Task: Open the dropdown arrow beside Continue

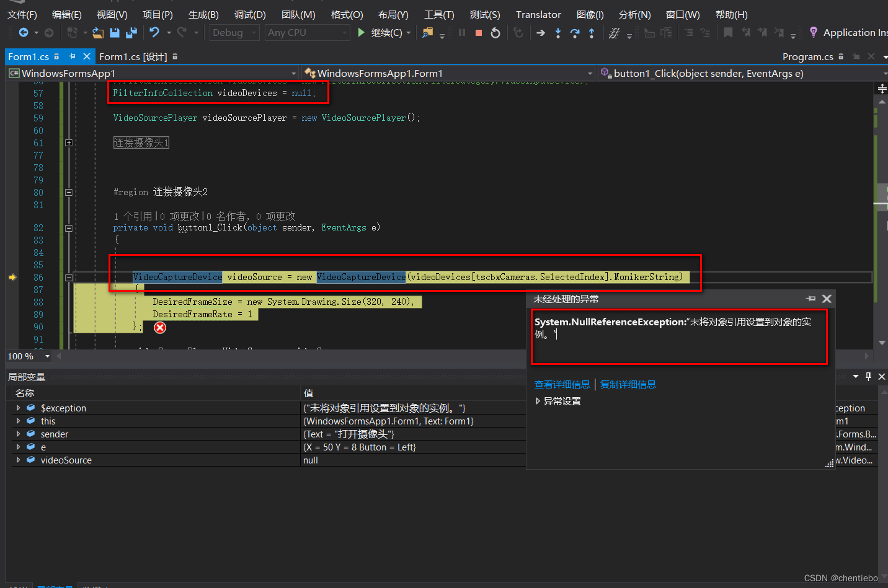Action: [409, 33]
